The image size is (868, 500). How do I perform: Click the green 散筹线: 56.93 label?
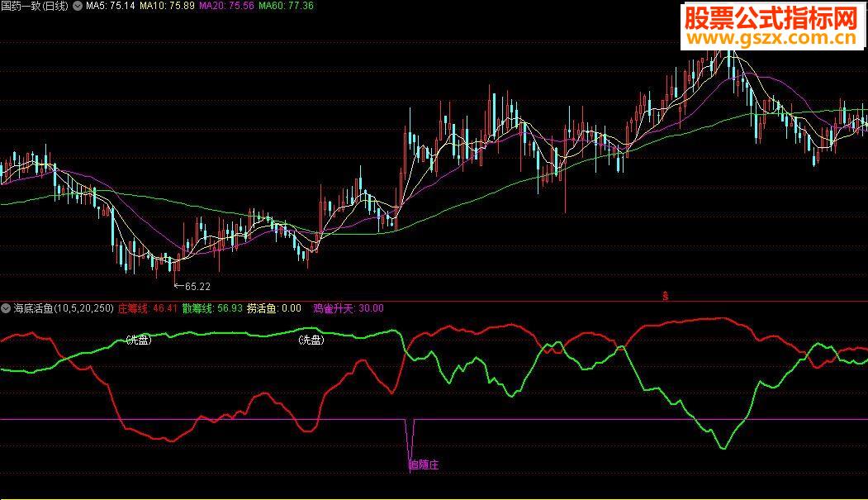(x=212, y=308)
